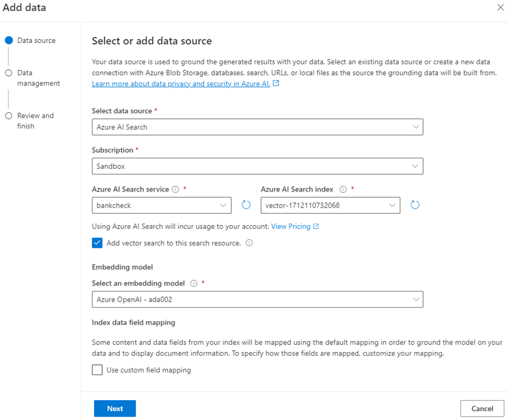Refresh the Azure AI Search index list
This screenshot has height=420, width=508.
[x=415, y=205]
